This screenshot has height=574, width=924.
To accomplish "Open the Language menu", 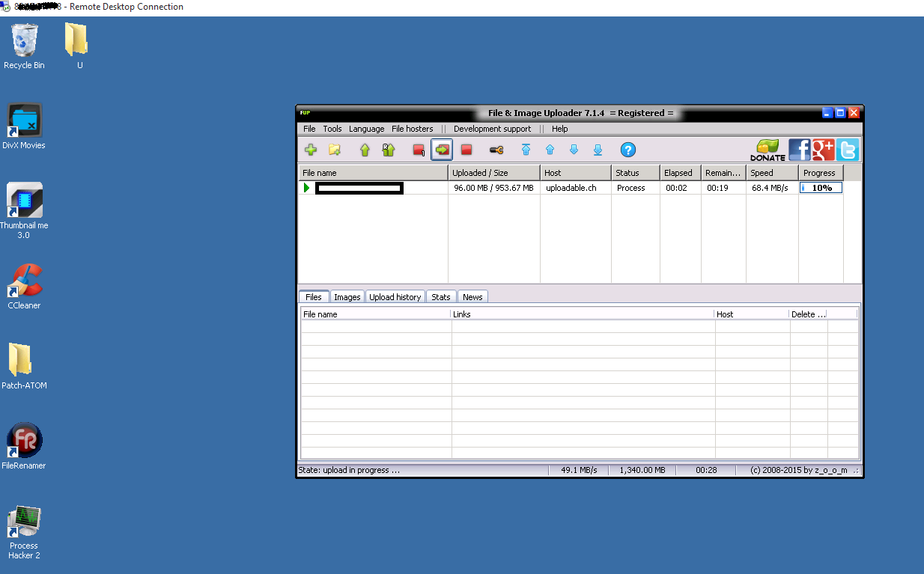I will point(367,129).
